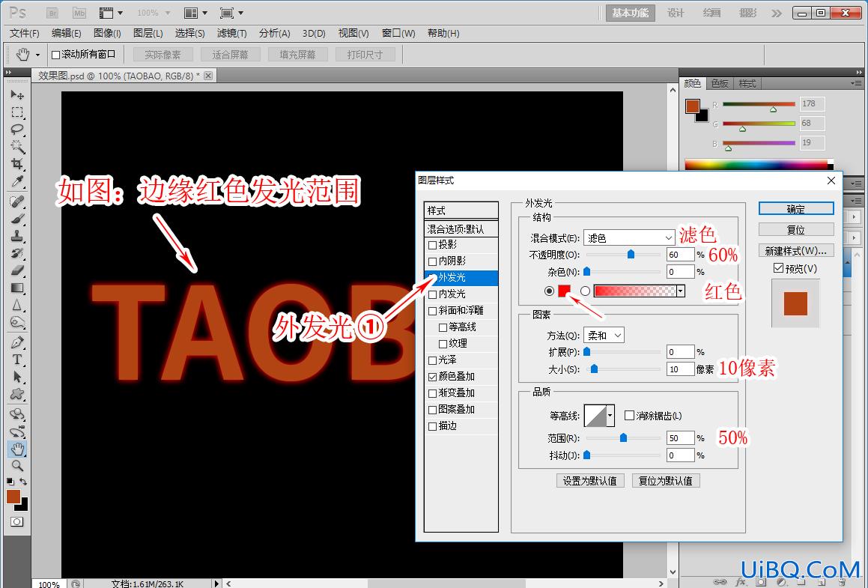The width and height of the screenshot is (868, 588).
Task: Swap foreground and background colors
Action: (23, 482)
